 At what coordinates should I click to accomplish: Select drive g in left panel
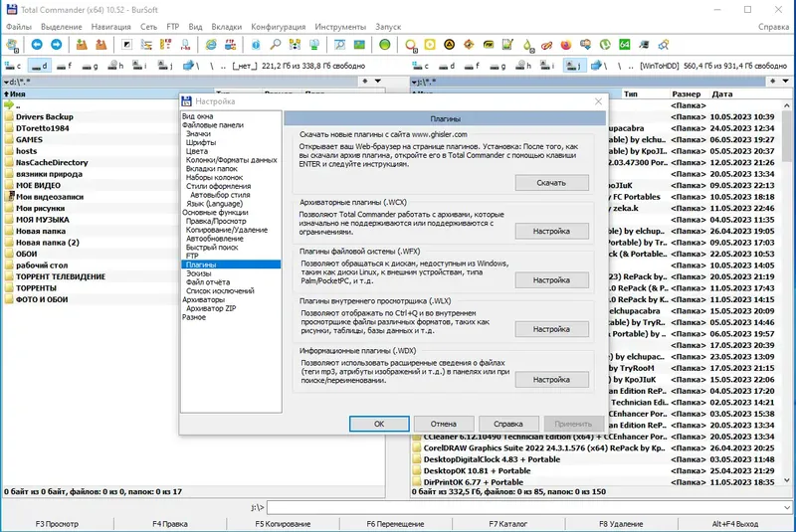click(90, 66)
